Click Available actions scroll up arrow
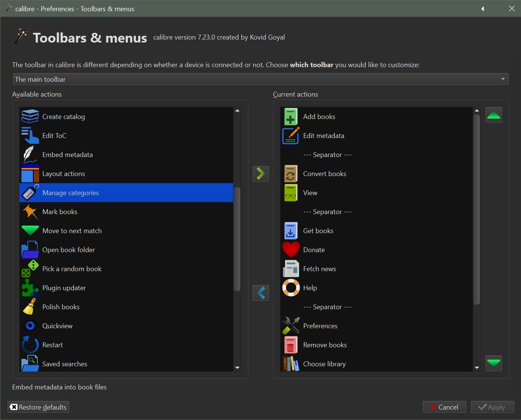This screenshot has height=420, width=521. (237, 111)
